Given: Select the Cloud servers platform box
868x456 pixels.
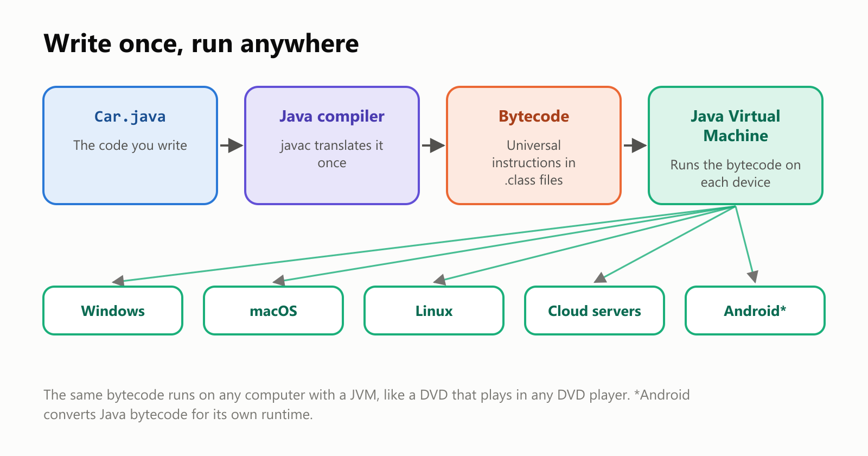Looking at the screenshot, I should [595, 311].
